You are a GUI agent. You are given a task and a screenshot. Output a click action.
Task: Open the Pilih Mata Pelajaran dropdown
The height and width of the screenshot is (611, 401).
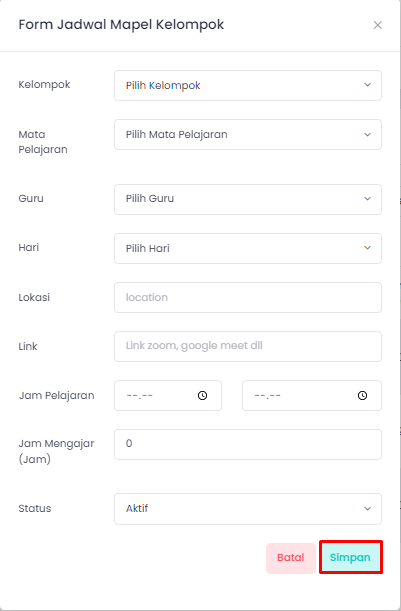tap(248, 134)
